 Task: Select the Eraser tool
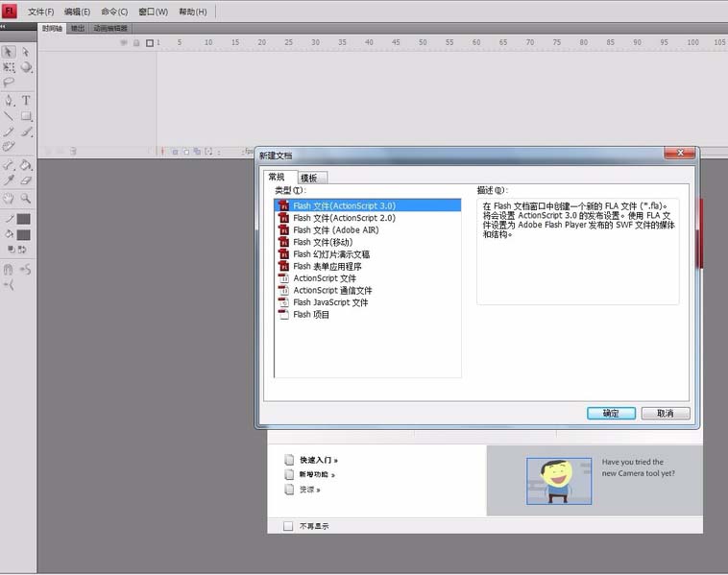(x=26, y=180)
